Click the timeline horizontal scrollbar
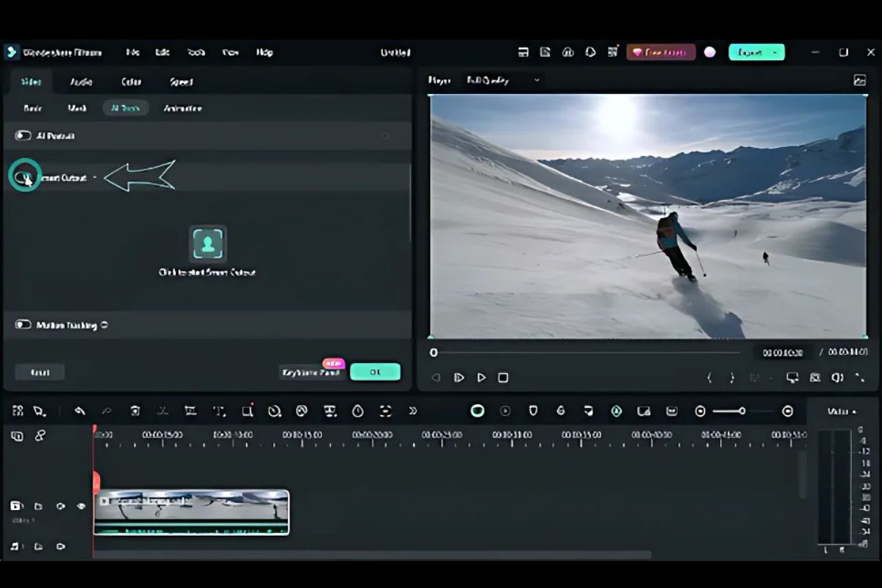The width and height of the screenshot is (882, 588). 373,554
